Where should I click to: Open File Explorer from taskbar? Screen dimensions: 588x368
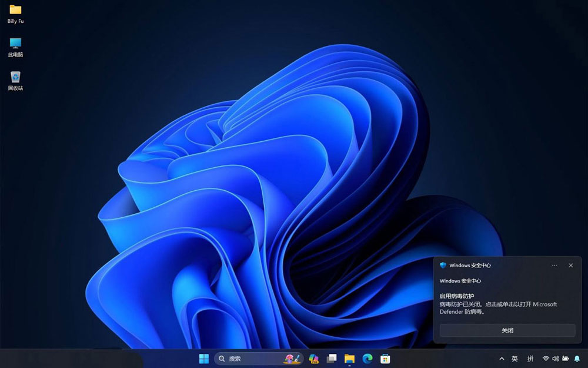pyautogui.click(x=349, y=359)
